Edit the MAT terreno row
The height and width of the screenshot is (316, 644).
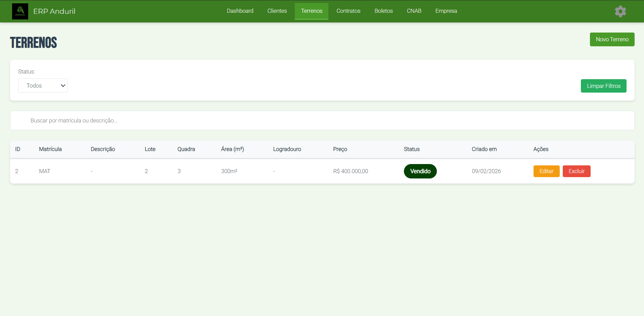(546, 171)
